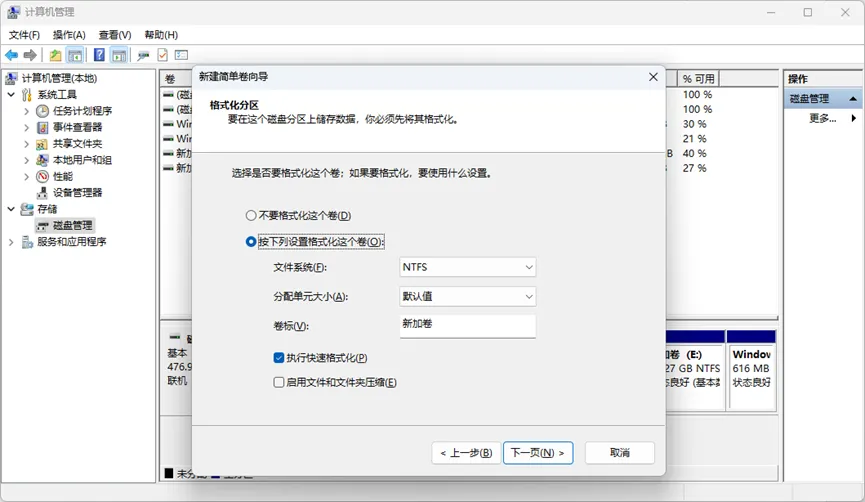Viewport: 865px width, 502px height.
Task: Open the 查看(V) menu
Action: [115, 35]
